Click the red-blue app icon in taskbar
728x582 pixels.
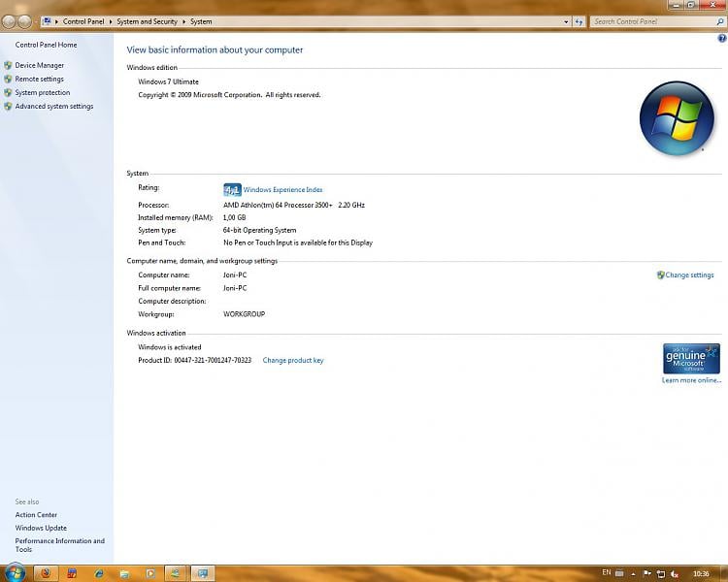coord(72,573)
